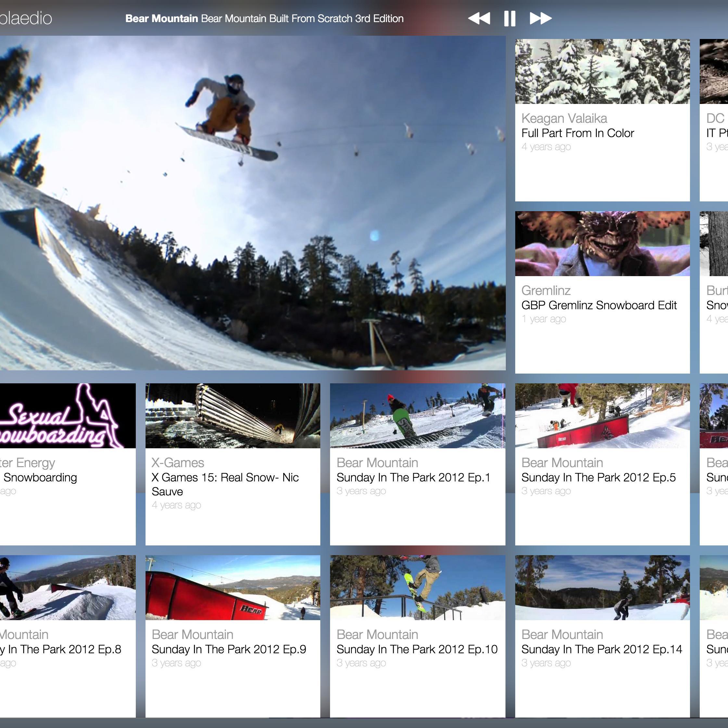Screen dimensions: 728x728
Task: Select Sunday In The Park Ep.5 thumbnail
Action: 602,415
